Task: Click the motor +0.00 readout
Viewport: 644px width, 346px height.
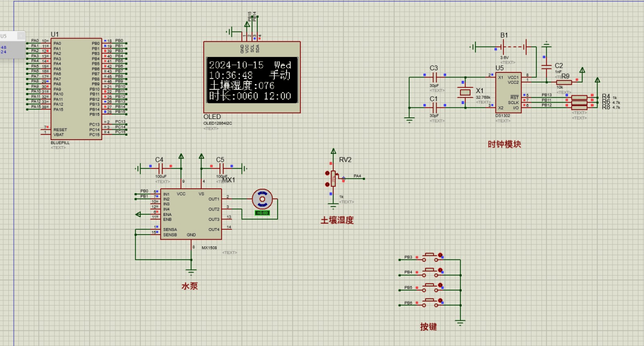Action: (262, 213)
